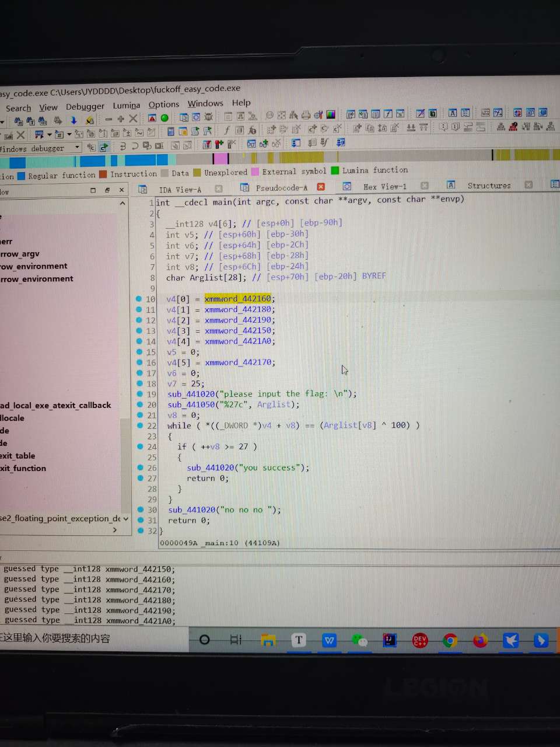
Task: Toggle breakpoint dot on code line 30
Action: (140, 509)
